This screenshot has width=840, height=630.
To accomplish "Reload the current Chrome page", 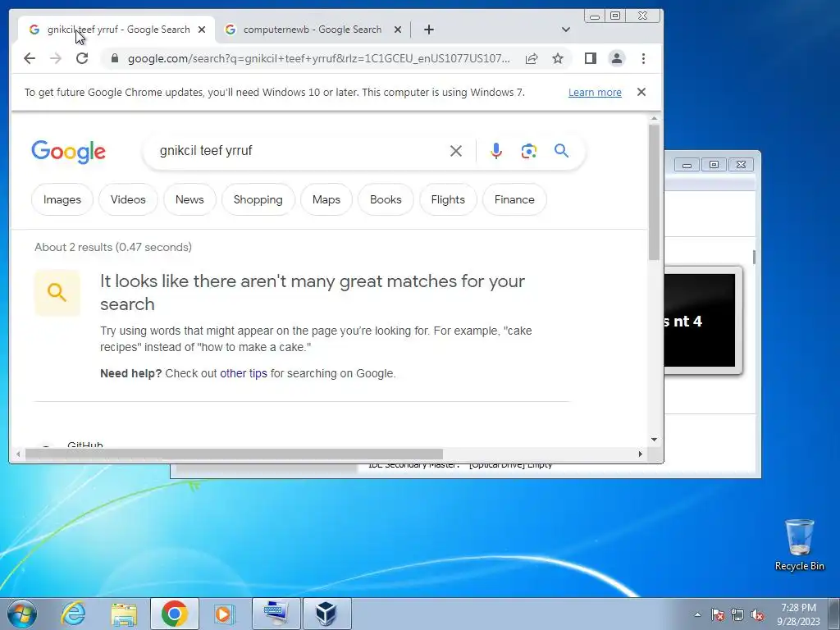I will tap(82, 58).
